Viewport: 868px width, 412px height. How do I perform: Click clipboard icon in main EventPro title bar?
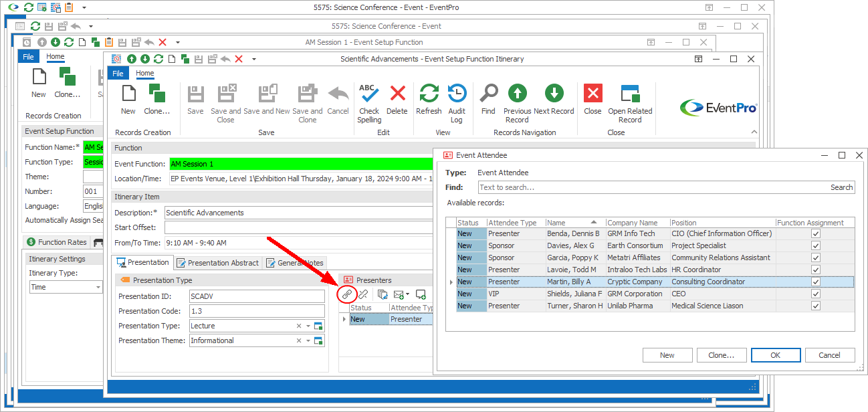(x=69, y=7)
